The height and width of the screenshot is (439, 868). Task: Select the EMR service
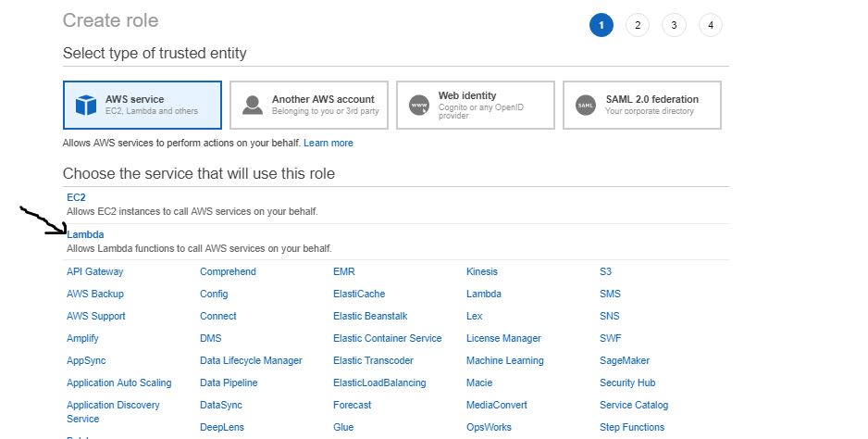(x=343, y=271)
